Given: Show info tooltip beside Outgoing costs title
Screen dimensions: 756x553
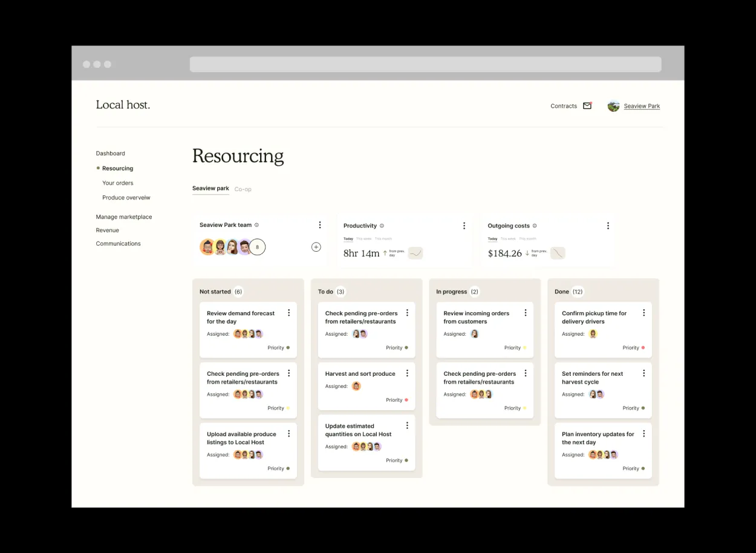Looking at the screenshot, I should (534, 226).
